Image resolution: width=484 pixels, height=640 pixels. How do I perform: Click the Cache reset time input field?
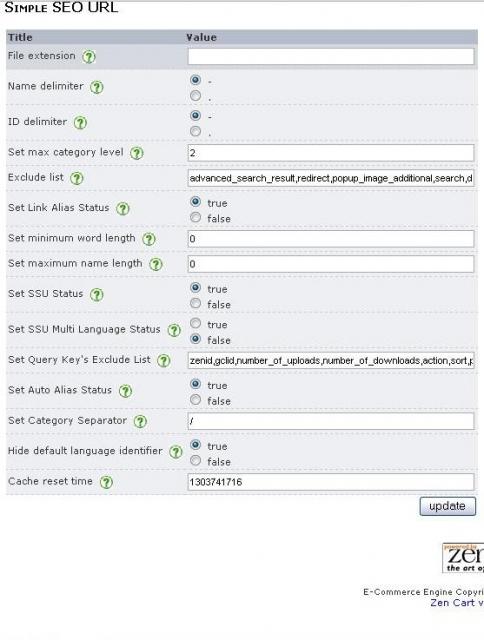click(331, 482)
